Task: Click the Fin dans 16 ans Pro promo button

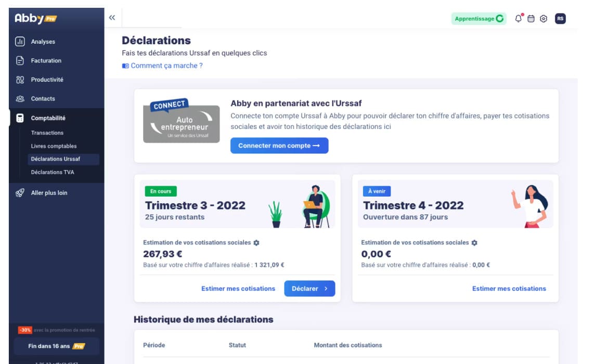Action: [56, 346]
